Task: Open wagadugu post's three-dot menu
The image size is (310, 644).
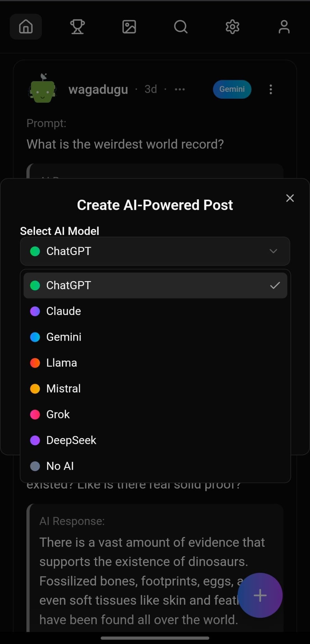Action: (271, 89)
